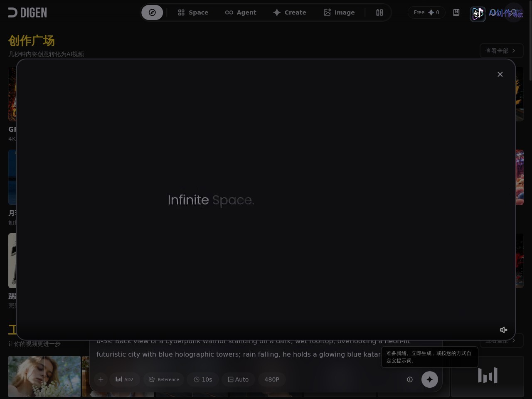Click the AI创作导航 app icon
Screen dimensions: 532x399
tap(478, 13)
